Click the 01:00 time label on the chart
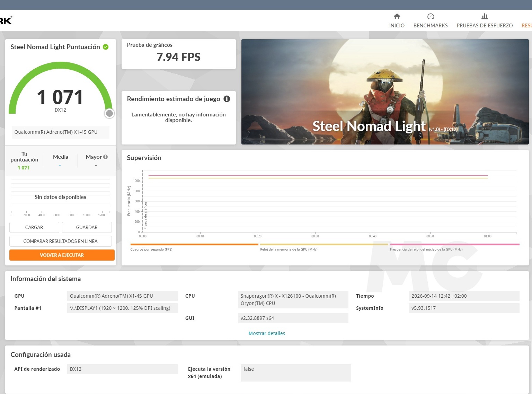 [488, 236]
